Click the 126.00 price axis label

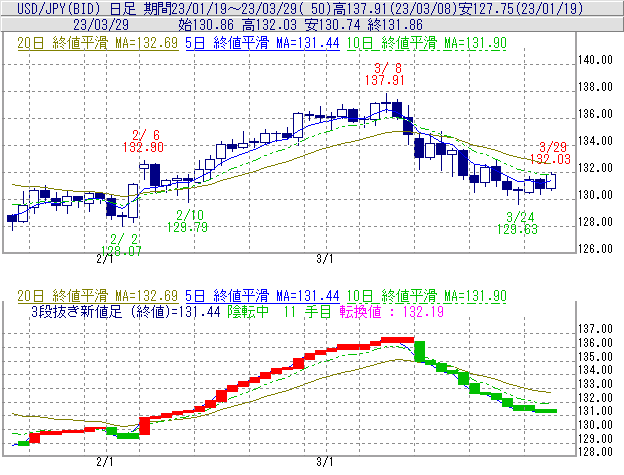coord(595,249)
